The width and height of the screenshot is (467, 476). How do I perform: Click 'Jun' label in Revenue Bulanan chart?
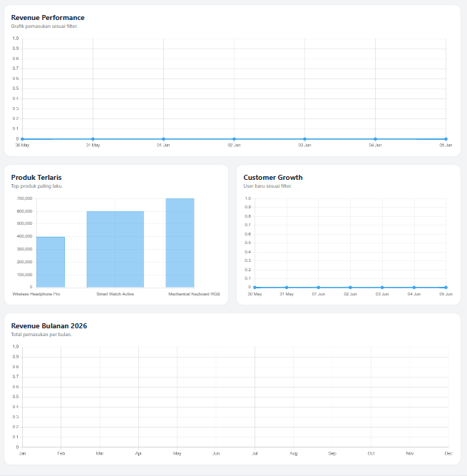point(216,454)
